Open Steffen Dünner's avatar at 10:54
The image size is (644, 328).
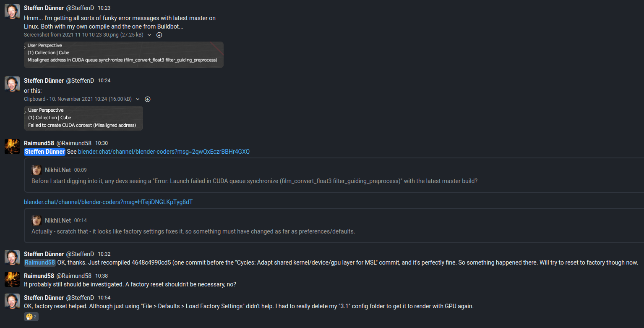coord(12,301)
